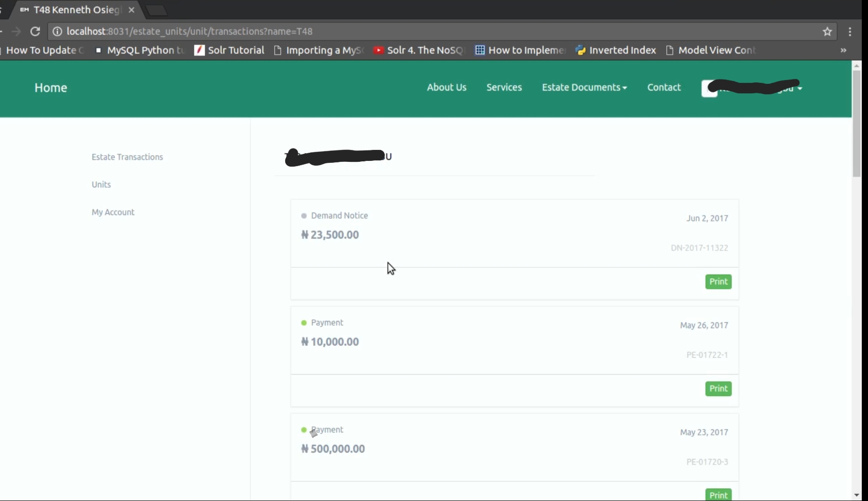
Task: Click the green status dot of May 23 payment
Action: tap(304, 430)
